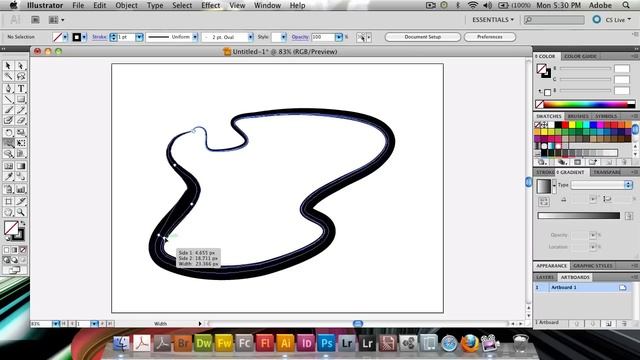Click the Change Screen Mode button
Image resolution: width=640 pixels, height=360 pixels.
(14, 270)
